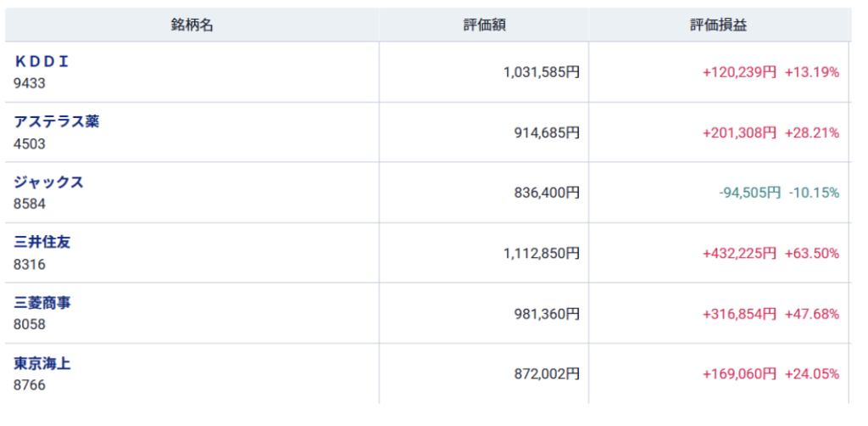Click the 1,112,850円 valuation amount

(x=541, y=253)
